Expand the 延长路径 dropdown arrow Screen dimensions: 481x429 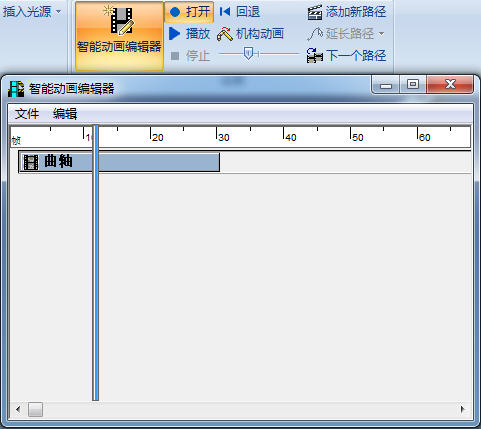(x=382, y=34)
